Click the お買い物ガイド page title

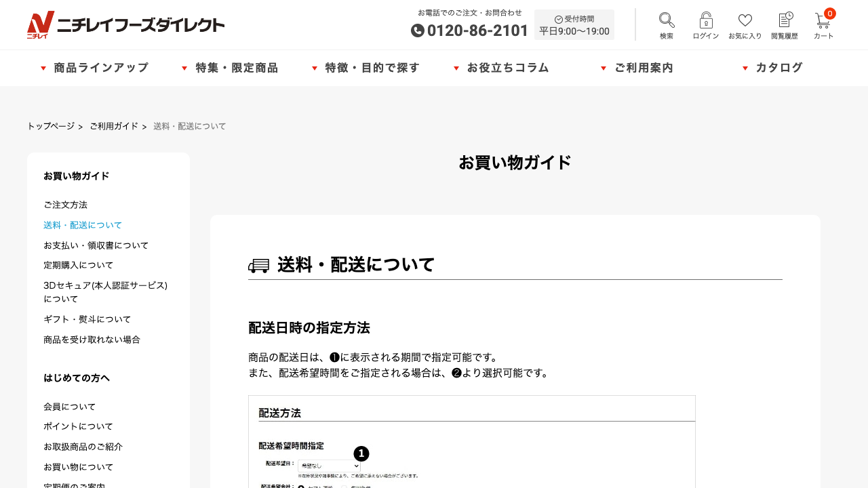tap(515, 163)
